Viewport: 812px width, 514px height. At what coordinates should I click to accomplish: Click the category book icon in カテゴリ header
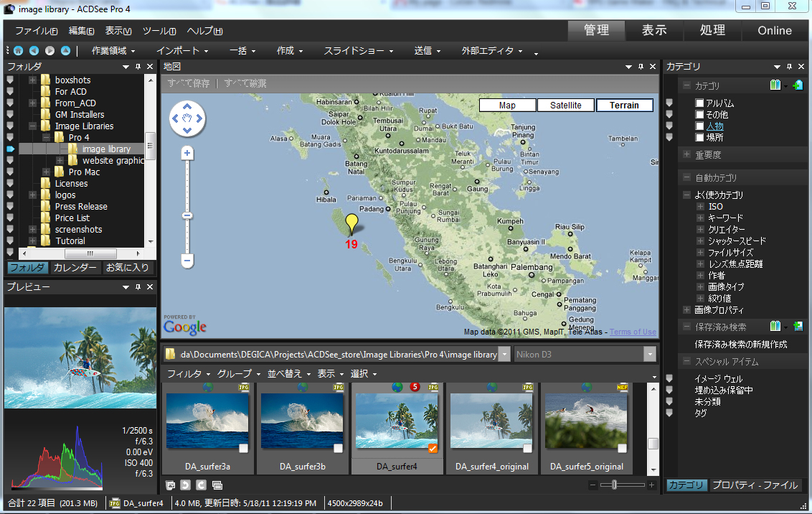pyautogui.click(x=775, y=85)
